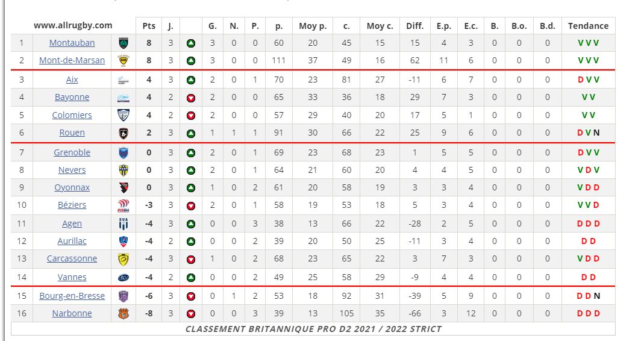Click the Narbonne orange crest icon

pos(123,314)
